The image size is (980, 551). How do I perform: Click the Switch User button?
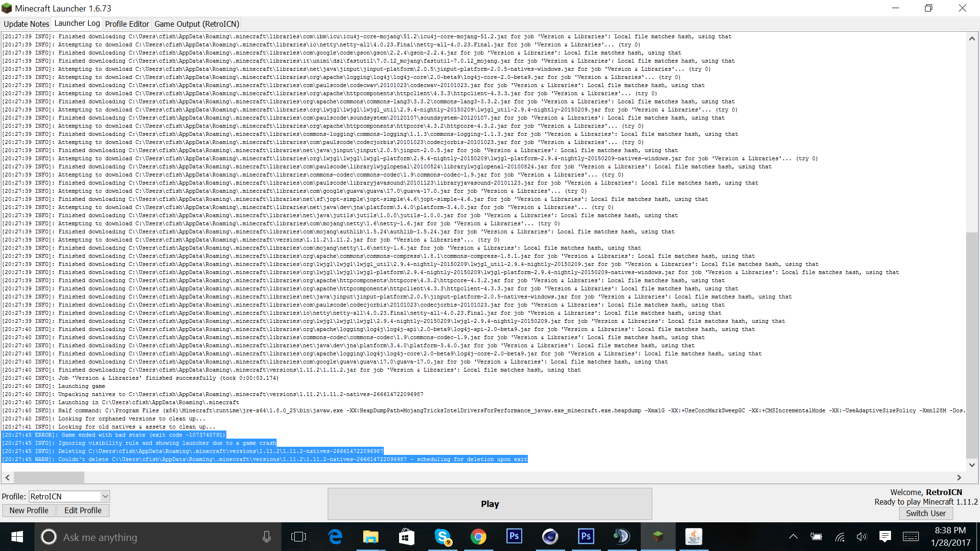[925, 513]
